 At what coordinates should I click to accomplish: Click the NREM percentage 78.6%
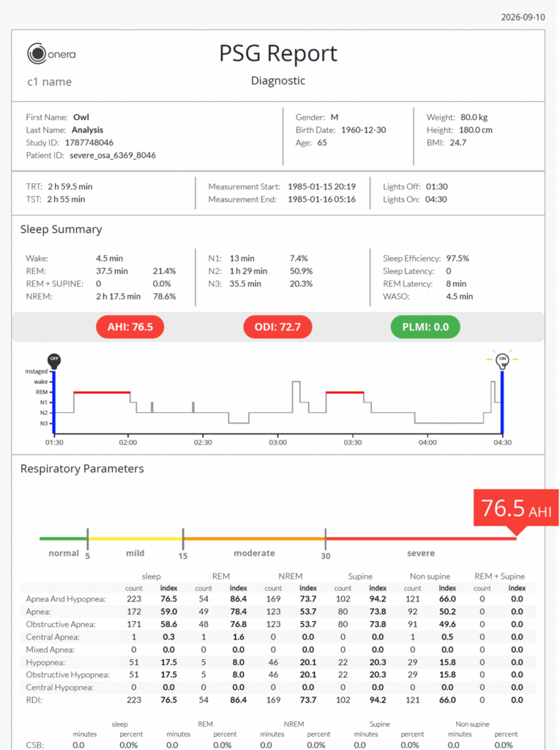pyautogui.click(x=165, y=297)
